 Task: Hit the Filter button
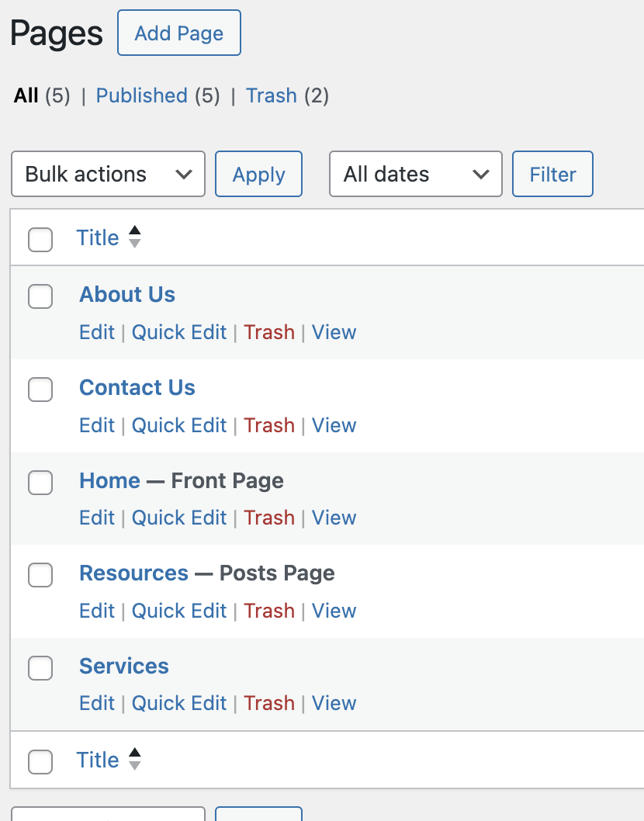coord(552,174)
